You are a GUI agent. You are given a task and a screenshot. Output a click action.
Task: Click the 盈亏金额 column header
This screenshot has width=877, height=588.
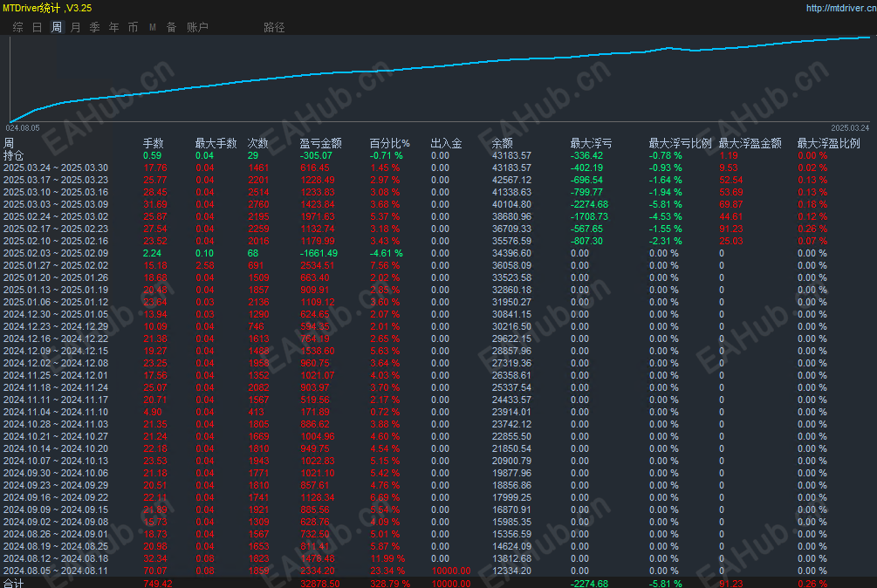pos(320,143)
